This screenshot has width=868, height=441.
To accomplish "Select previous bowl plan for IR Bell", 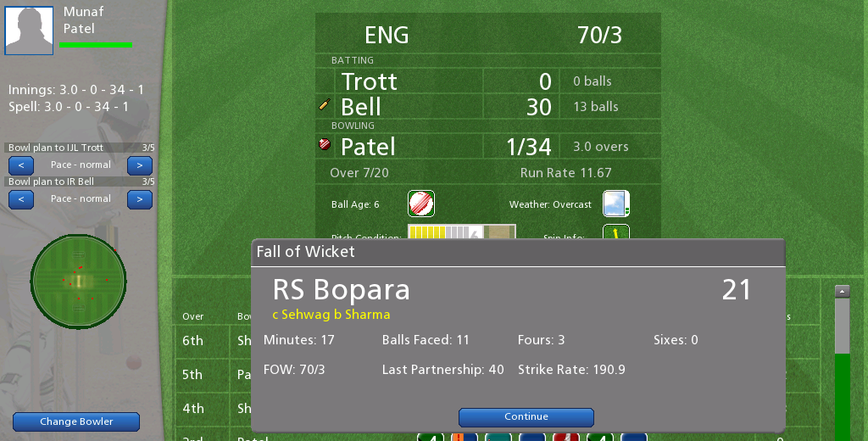I will 21,199.
